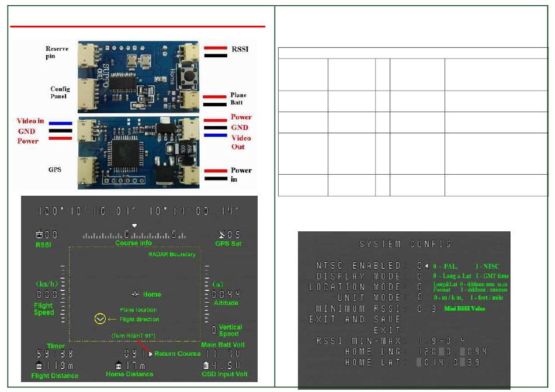Screen dimensions: 555x392
Task: Click the 'Timer' label
Action: pos(56,346)
